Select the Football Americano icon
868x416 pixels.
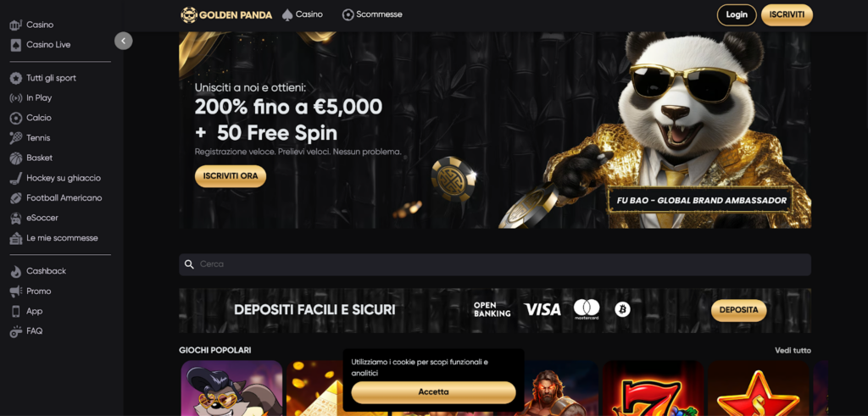[x=16, y=198]
